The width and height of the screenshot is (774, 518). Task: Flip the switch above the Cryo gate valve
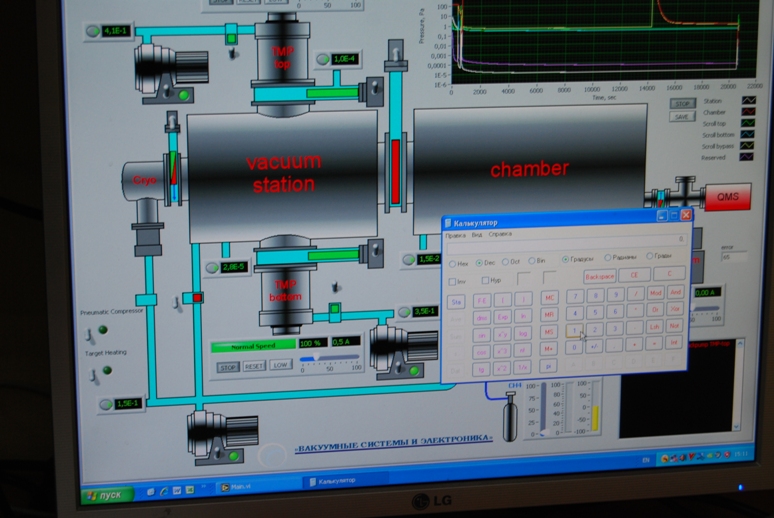pos(172,120)
